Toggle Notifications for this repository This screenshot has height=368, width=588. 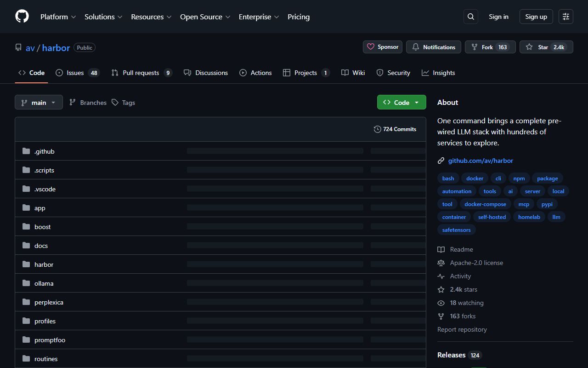click(434, 47)
